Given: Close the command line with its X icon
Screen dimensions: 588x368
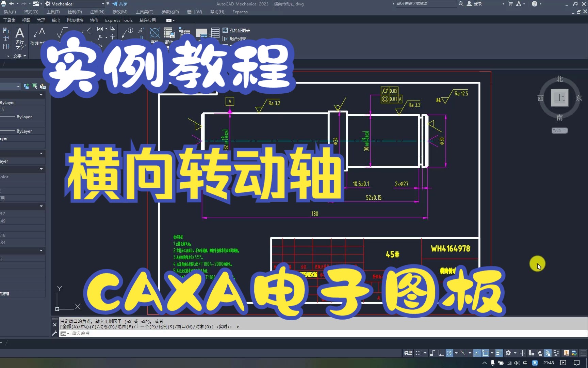Looking at the screenshot, I should pyautogui.click(x=54, y=325).
